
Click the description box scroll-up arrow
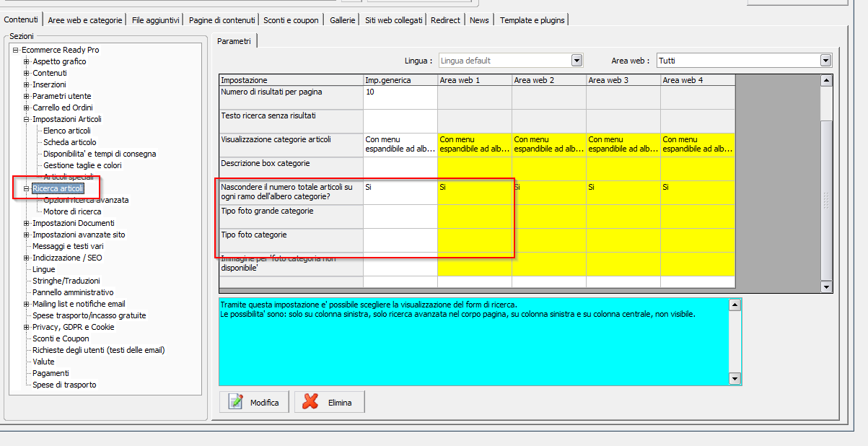(x=735, y=305)
